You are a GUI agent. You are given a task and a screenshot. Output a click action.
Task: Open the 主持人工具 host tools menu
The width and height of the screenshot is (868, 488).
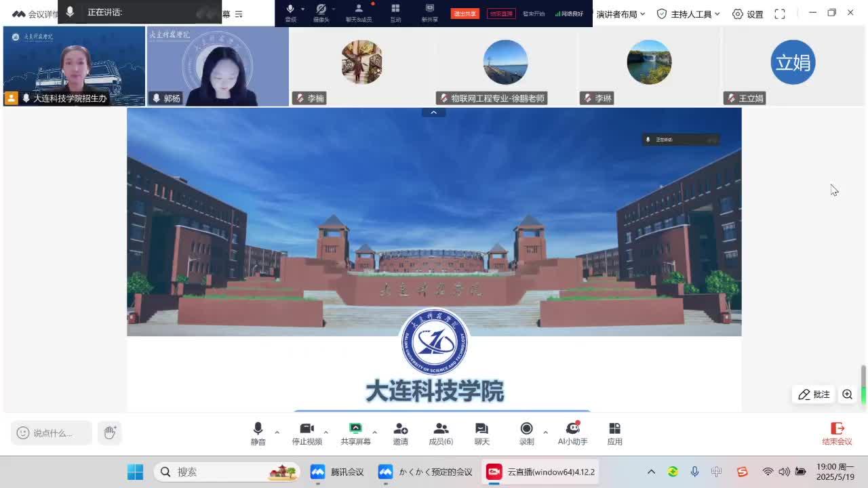688,14
